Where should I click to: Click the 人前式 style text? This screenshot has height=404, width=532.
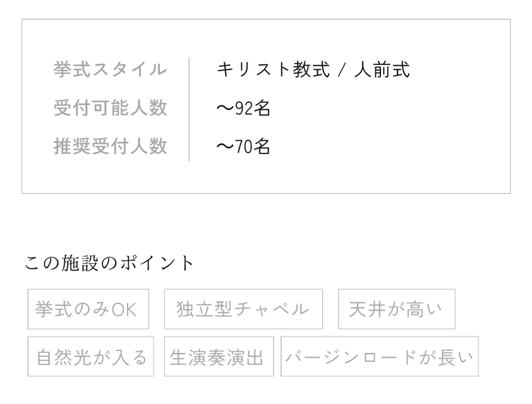click(x=382, y=69)
